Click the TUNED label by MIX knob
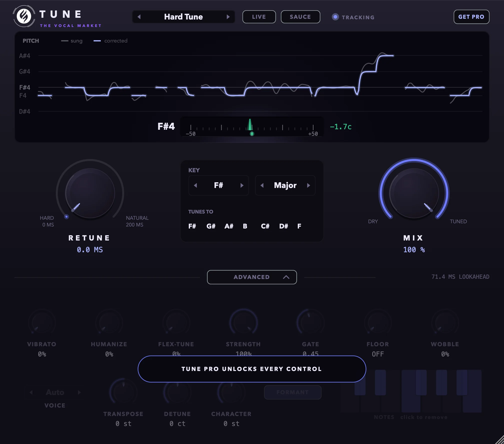The width and height of the screenshot is (504, 444). pos(458,221)
